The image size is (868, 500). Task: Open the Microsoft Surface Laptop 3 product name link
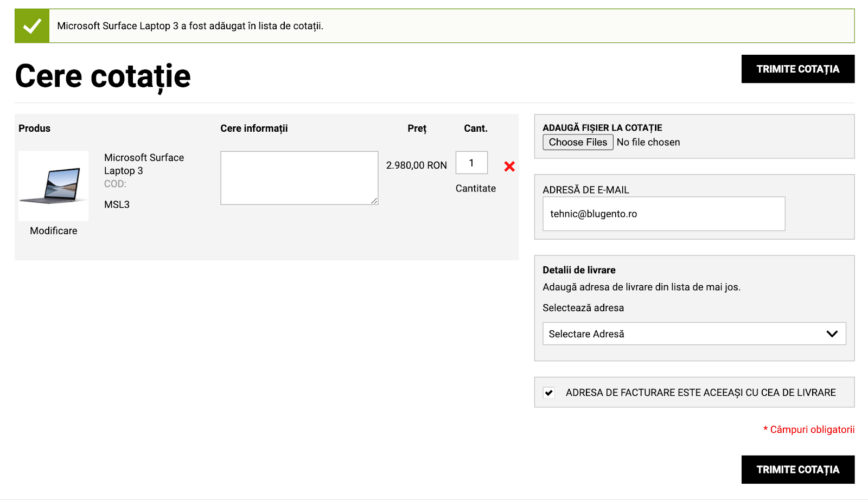(x=144, y=164)
